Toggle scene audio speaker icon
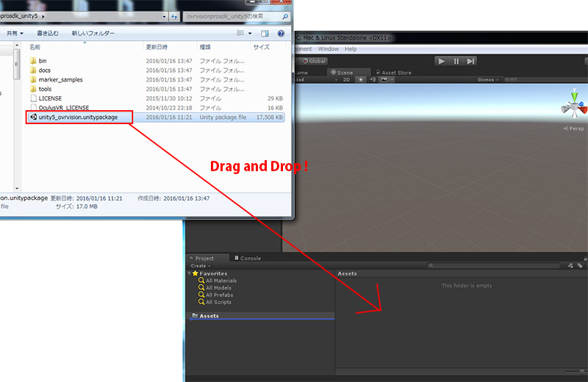 pyautogui.click(x=372, y=79)
